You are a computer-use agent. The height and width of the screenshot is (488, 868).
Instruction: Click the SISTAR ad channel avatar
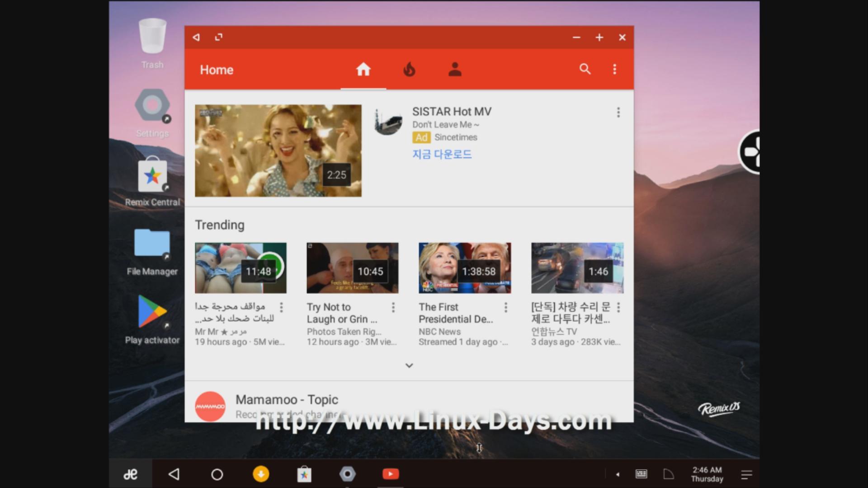(388, 121)
